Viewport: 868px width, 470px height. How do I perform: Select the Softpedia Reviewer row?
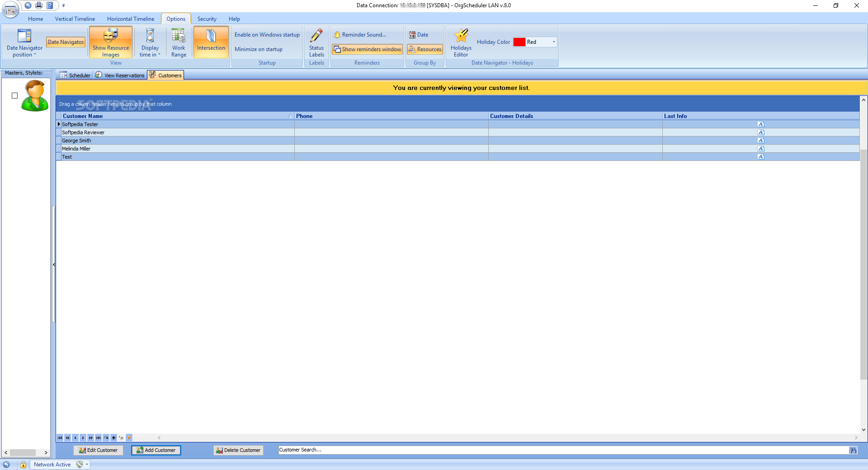pyautogui.click(x=458, y=132)
